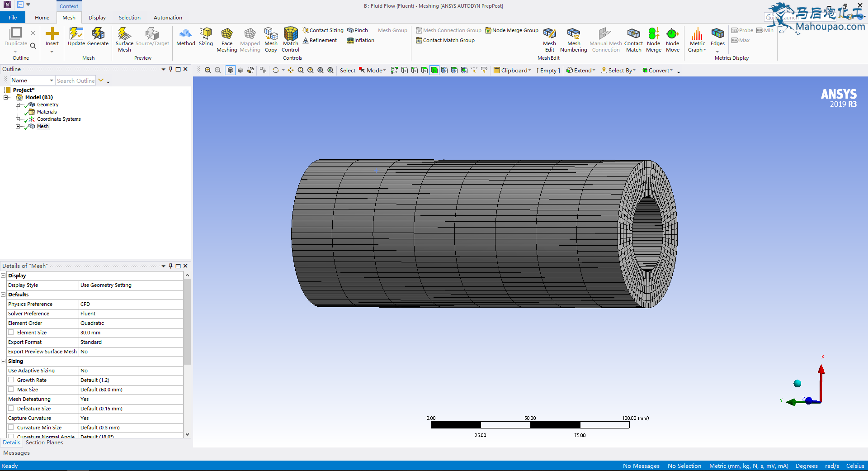Click the Insert plus icon
The width and height of the screenshot is (868, 471).
[52, 33]
